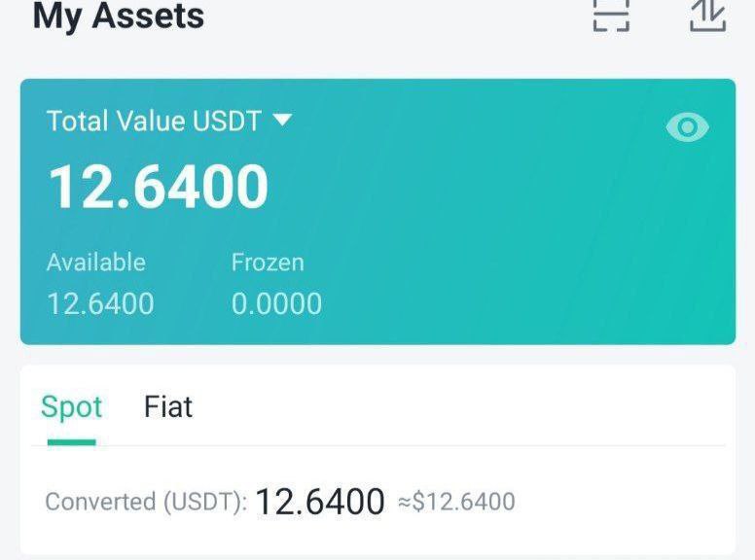Image resolution: width=755 pixels, height=560 pixels.
Task: Tap the transfer arrows icon
Action: pyautogui.click(x=707, y=15)
